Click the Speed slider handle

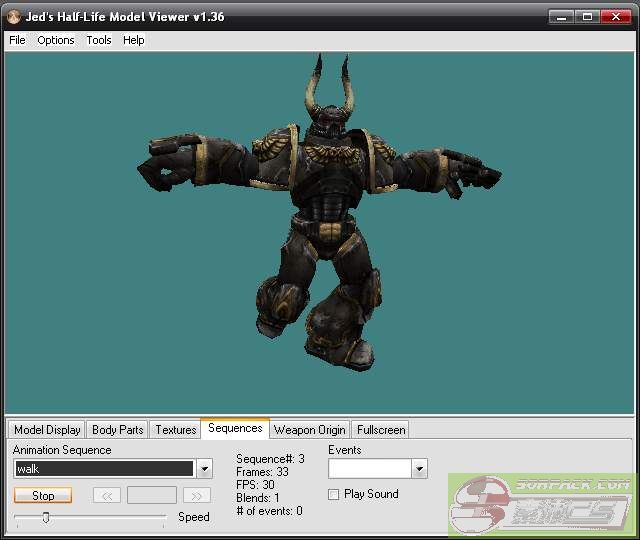point(45,517)
